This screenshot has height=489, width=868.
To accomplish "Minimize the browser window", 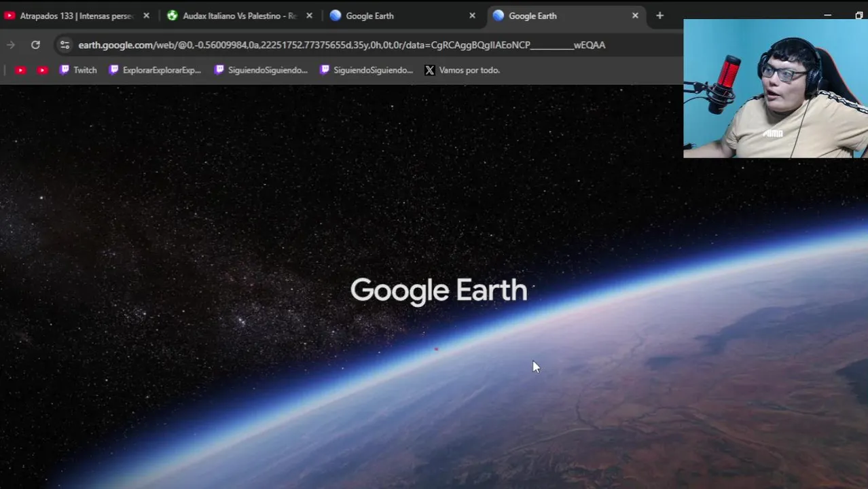I will (827, 16).
